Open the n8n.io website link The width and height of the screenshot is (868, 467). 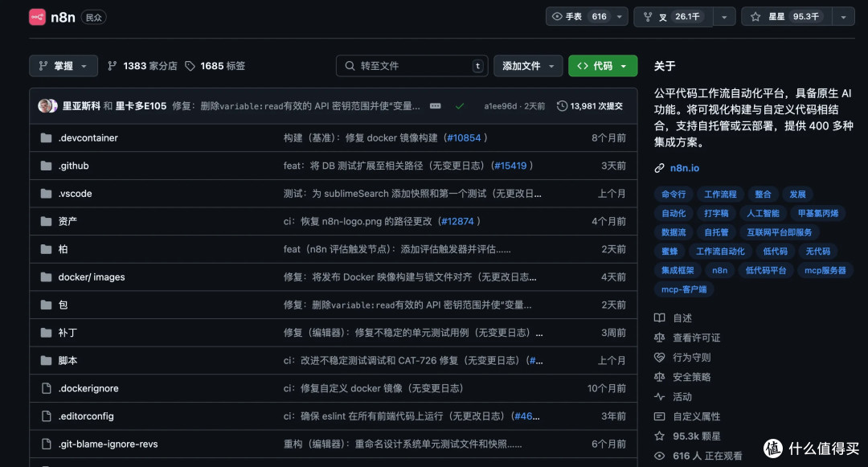click(x=685, y=168)
